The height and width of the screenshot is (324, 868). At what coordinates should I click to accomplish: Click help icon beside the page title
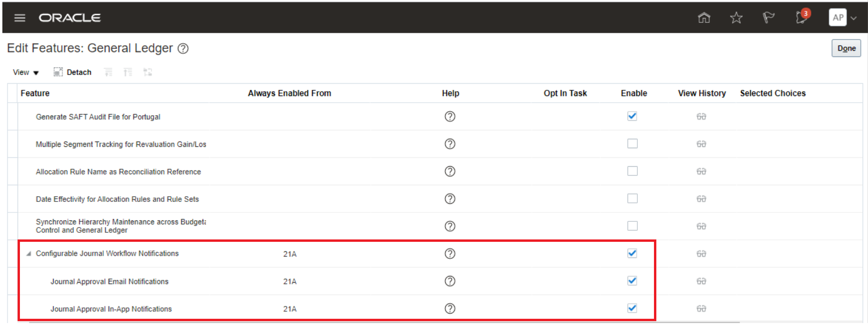[x=183, y=48]
